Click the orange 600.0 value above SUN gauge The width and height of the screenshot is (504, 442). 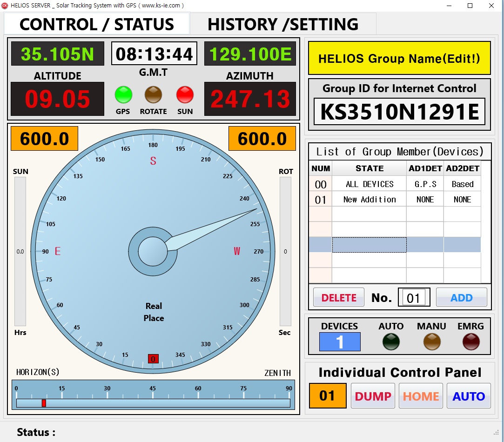(44, 139)
